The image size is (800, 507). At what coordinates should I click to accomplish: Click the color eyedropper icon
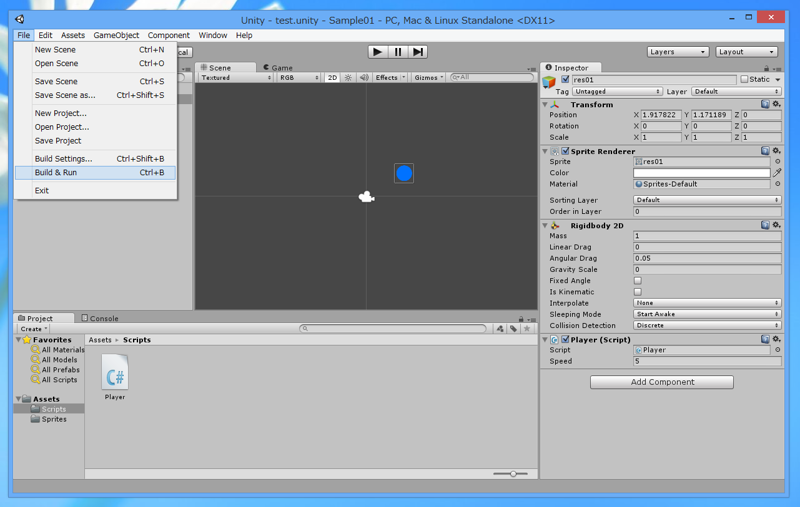777,173
